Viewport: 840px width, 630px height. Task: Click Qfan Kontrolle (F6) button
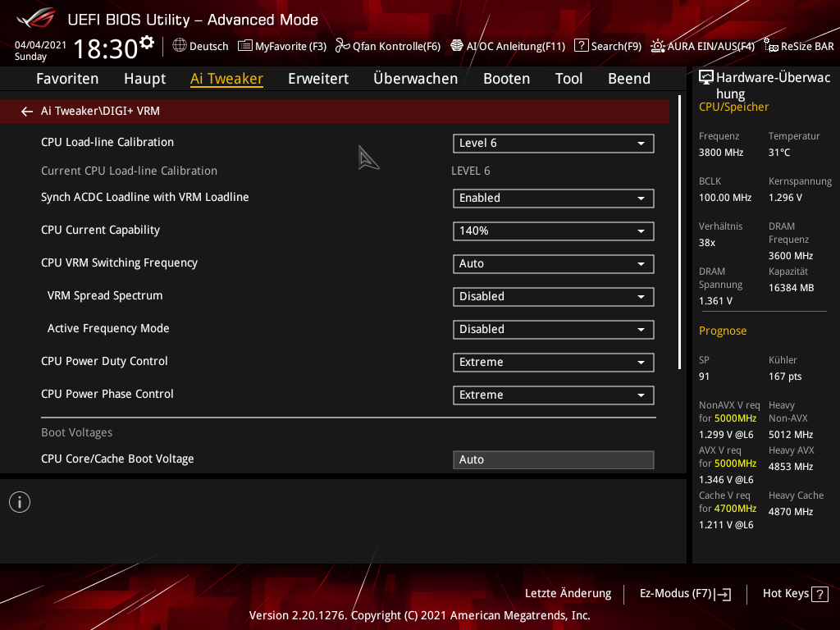pos(388,46)
